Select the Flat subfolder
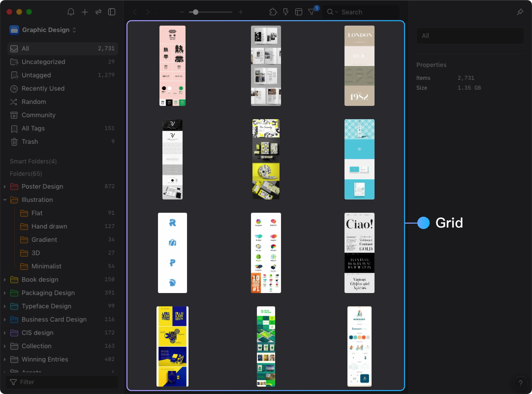 (x=68, y=213)
